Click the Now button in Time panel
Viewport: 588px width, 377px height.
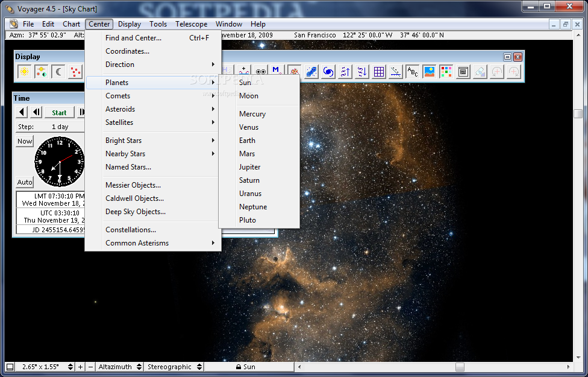point(25,141)
